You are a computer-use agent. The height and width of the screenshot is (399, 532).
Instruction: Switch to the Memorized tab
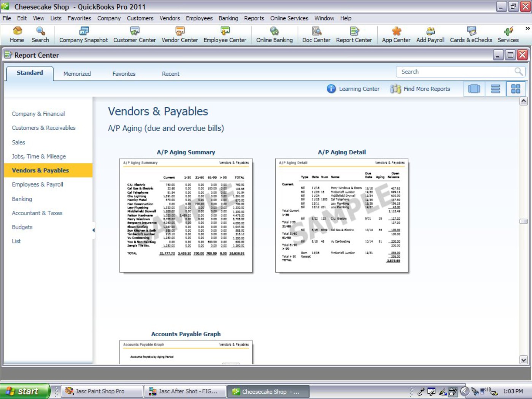tap(77, 74)
